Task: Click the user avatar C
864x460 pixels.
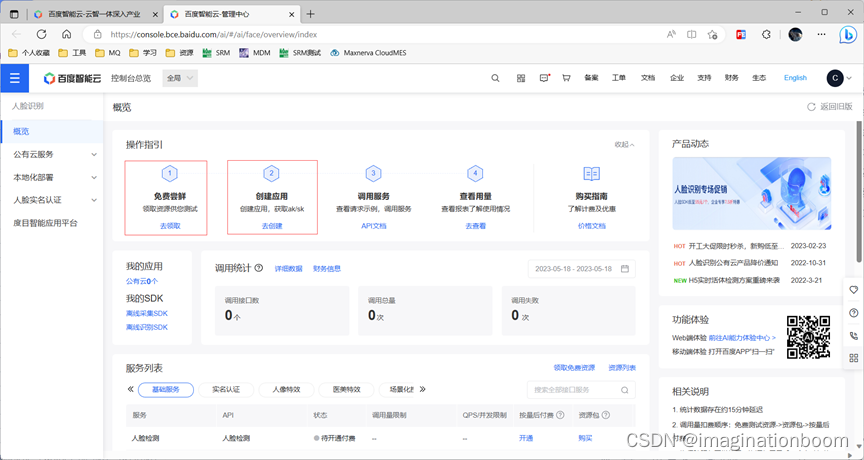Action: coord(835,78)
